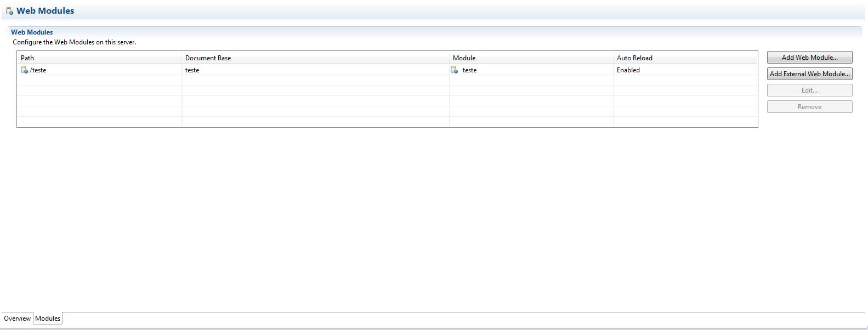Viewport: 868px width, 330px height.
Task: Click the Edit... button
Action: [809, 90]
